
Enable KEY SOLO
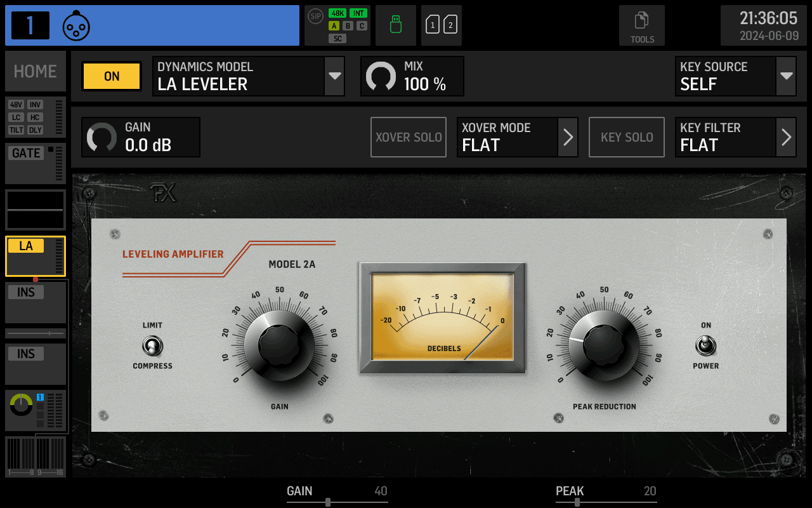pyautogui.click(x=627, y=137)
